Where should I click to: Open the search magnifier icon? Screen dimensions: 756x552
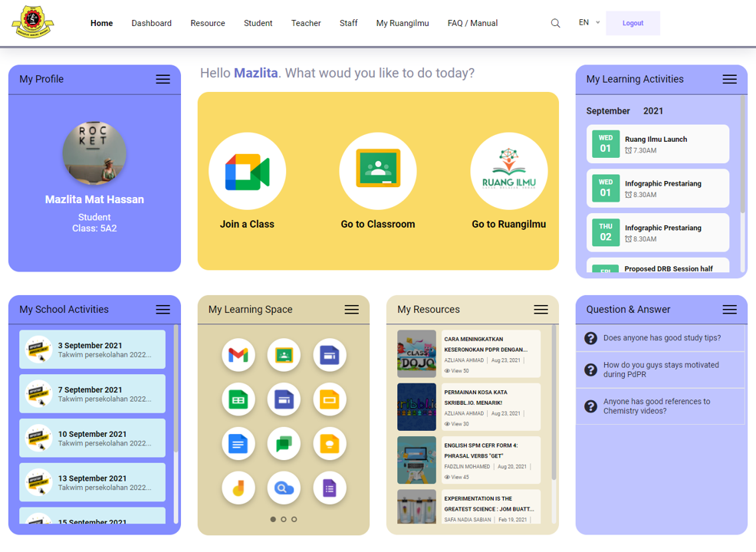(555, 23)
